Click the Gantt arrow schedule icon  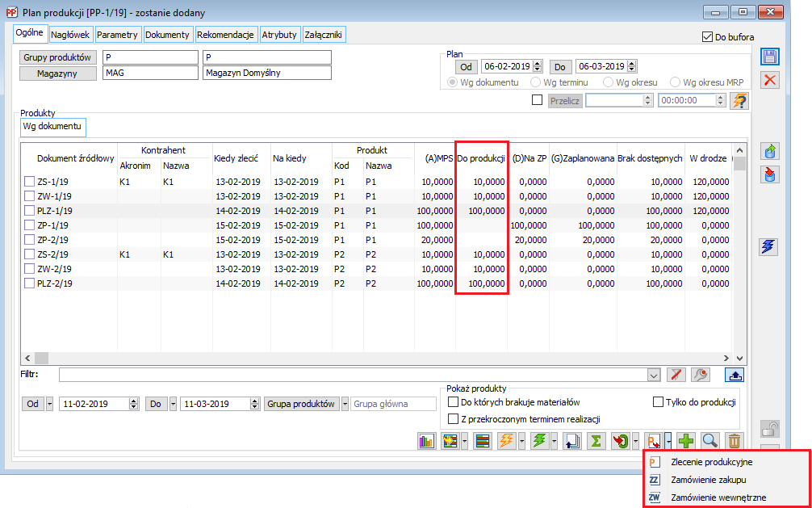(x=450, y=442)
